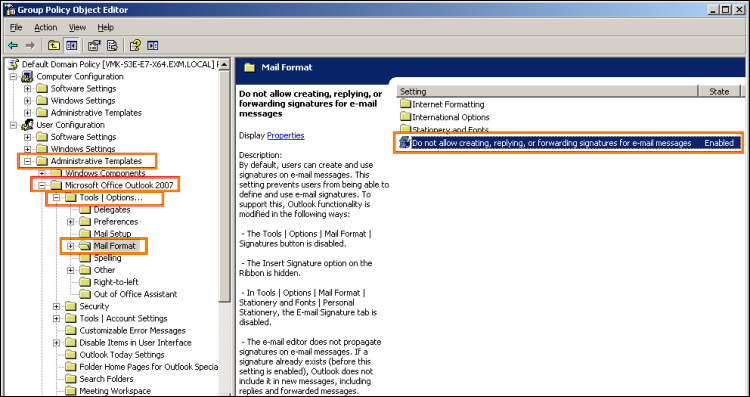Open the Properties toolbar icon
750x397 pixels.
pyautogui.click(x=94, y=45)
